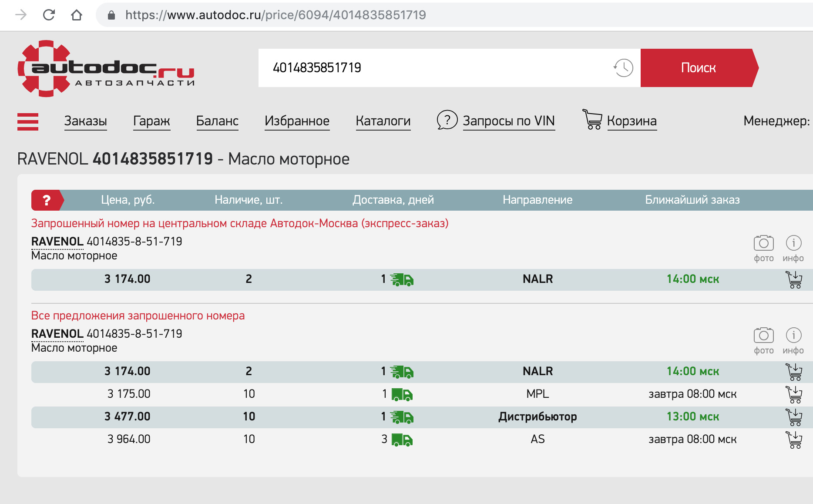Click the red express-order warehouse heading
The image size is (813, 504).
pos(240,223)
